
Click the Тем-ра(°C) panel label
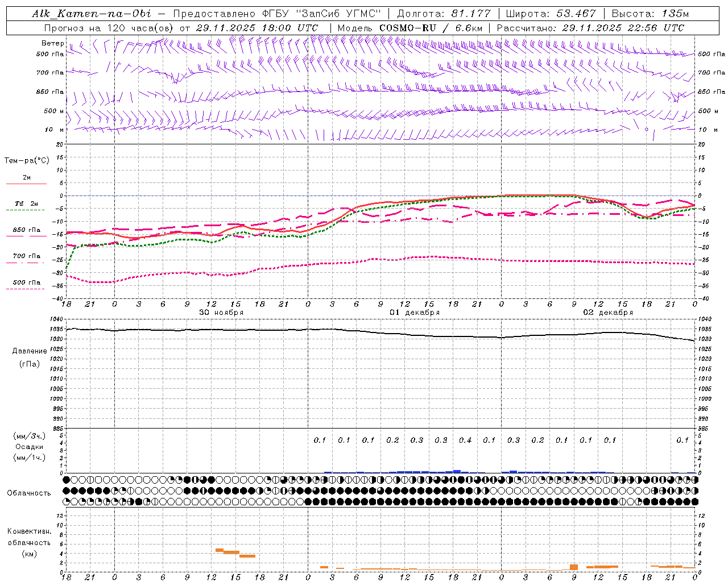27,161
